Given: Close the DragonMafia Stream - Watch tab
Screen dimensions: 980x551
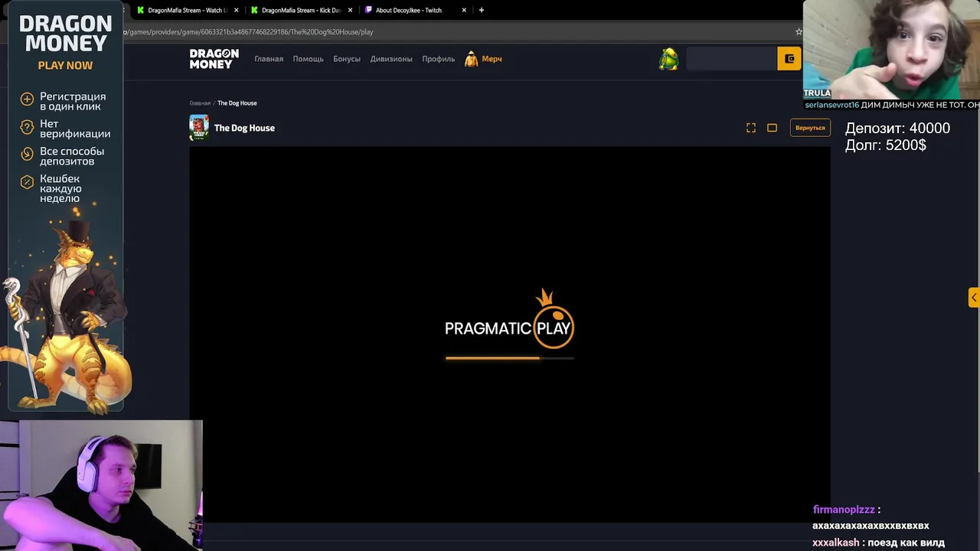Looking at the screenshot, I should pos(237,10).
